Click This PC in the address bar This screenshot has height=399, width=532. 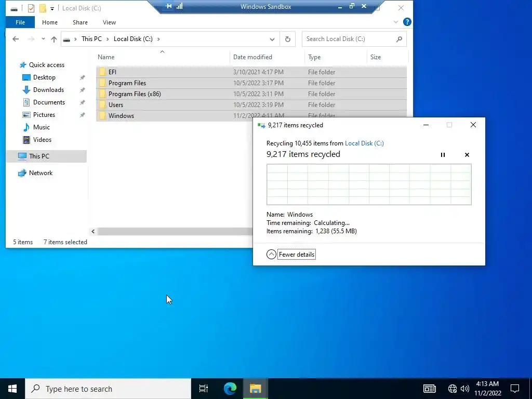tap(91, 38)
